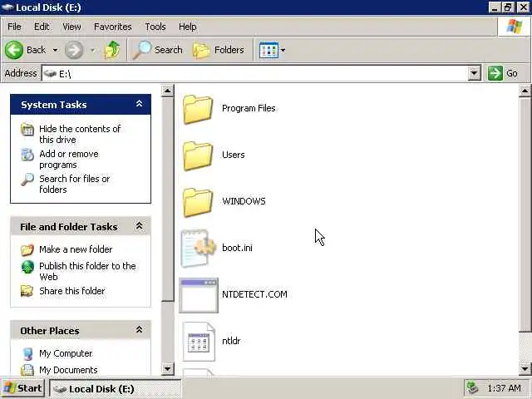Open the Address bar dropdown
Image resolution: width=532 pixels, height=399 pixels.
474,73
